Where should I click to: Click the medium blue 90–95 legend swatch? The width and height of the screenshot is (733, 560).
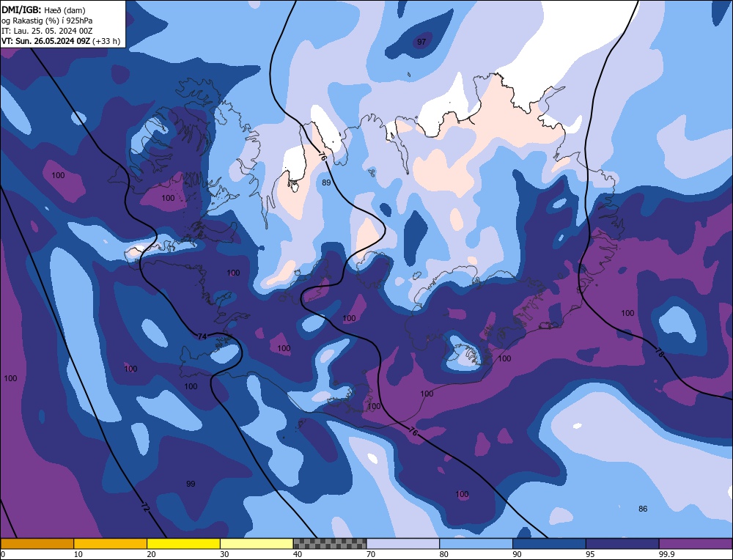coord(549,543)
